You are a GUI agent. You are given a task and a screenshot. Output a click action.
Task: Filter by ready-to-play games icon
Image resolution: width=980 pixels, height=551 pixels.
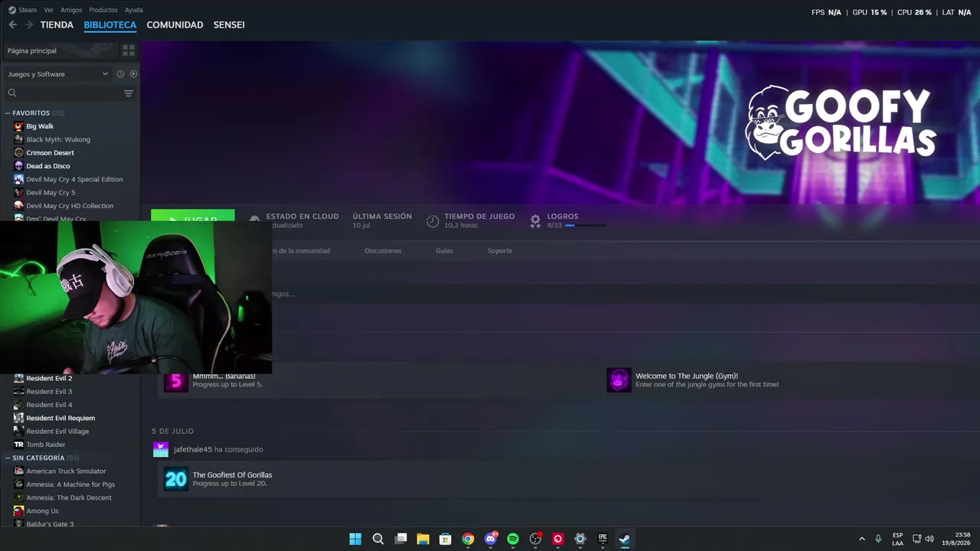click(x=133, y=74)
